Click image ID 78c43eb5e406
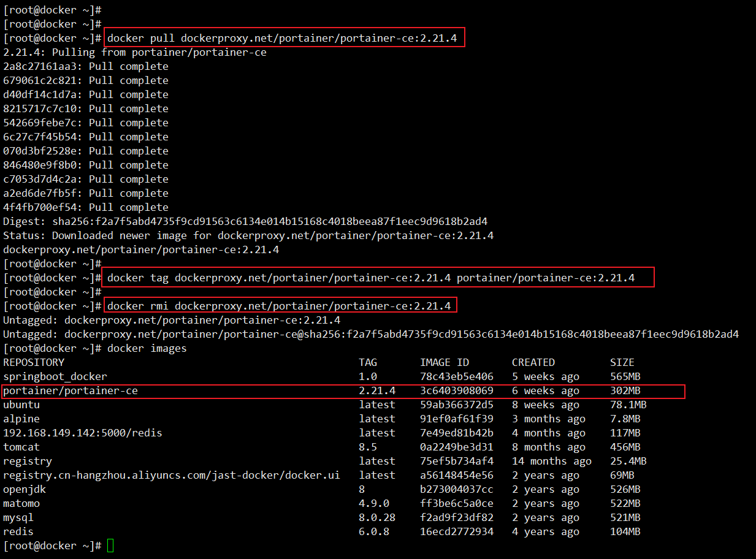The width and height of the screenshot is (756, 559). pyautogui.click(x=457, y=376)
